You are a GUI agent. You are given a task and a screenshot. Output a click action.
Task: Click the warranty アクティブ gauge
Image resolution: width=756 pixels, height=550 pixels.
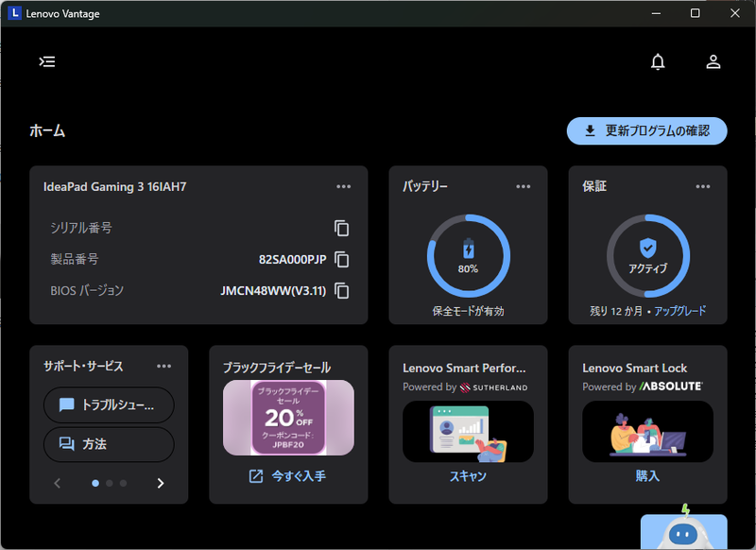(647, 255)
